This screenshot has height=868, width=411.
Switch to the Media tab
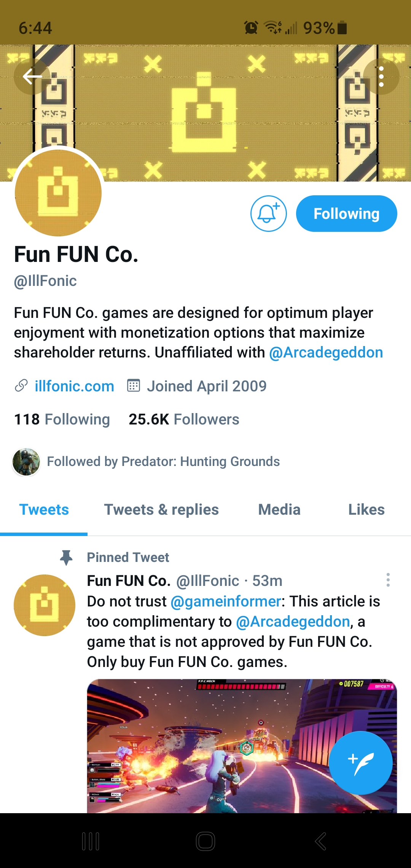click(x=279, y=509)
